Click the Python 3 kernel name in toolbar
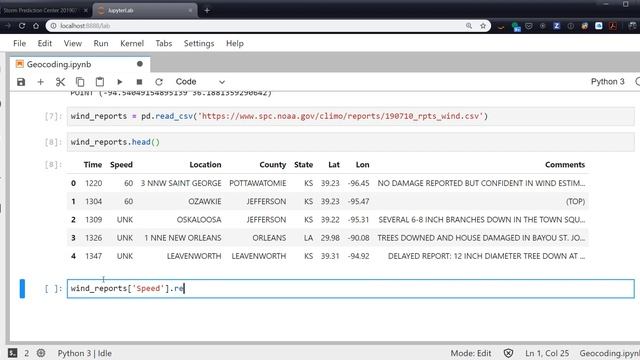This screenshot has width=640, height=360. (607, 82)
